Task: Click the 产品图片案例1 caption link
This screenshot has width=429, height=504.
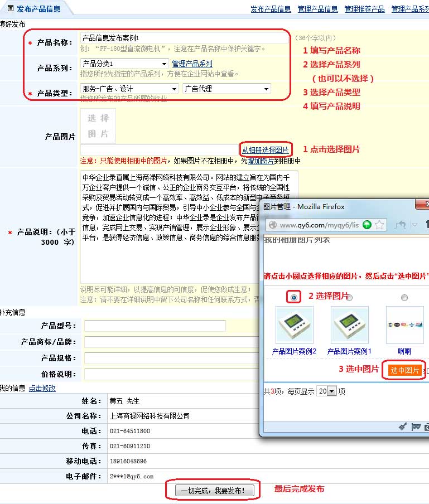Action: pos(349,351)
